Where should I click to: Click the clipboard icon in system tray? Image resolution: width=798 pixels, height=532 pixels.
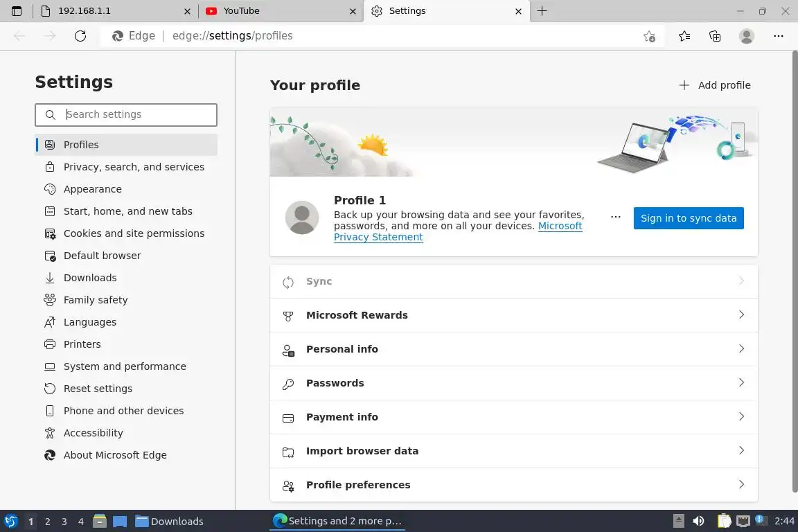pos(724,521)
